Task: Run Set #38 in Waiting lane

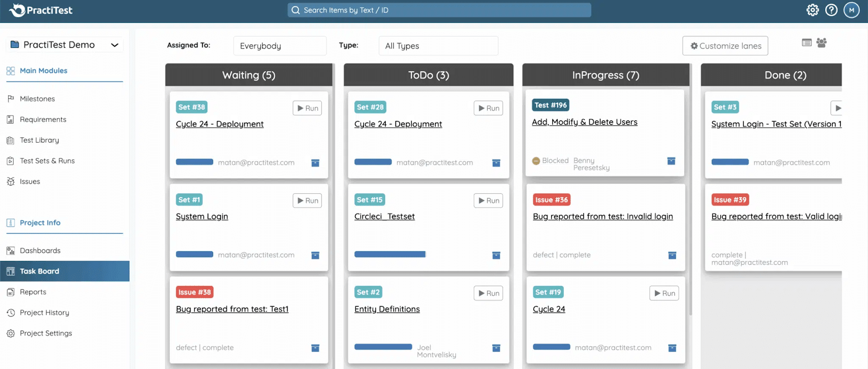Action: click(308, 108)
